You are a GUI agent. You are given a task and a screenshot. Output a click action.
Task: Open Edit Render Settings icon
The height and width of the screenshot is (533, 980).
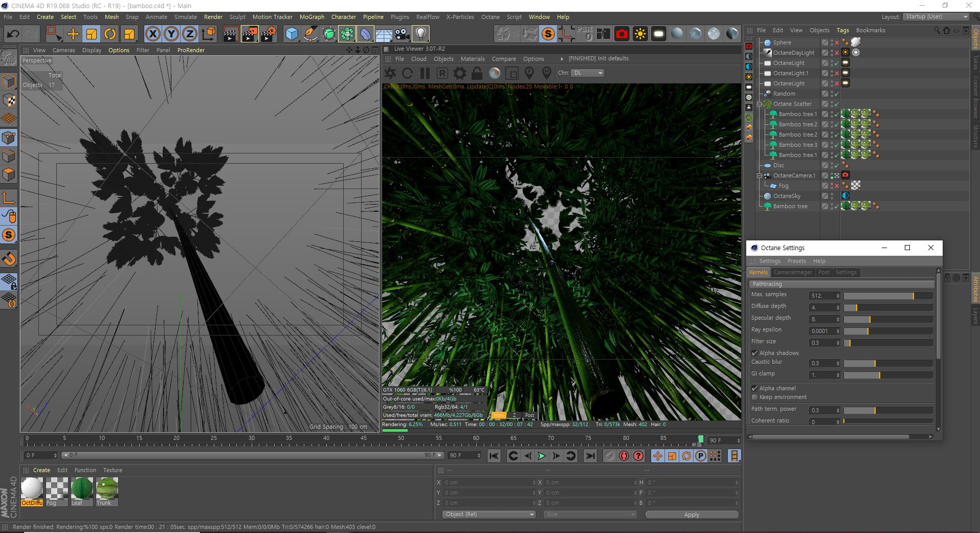[x=269, y=34]
